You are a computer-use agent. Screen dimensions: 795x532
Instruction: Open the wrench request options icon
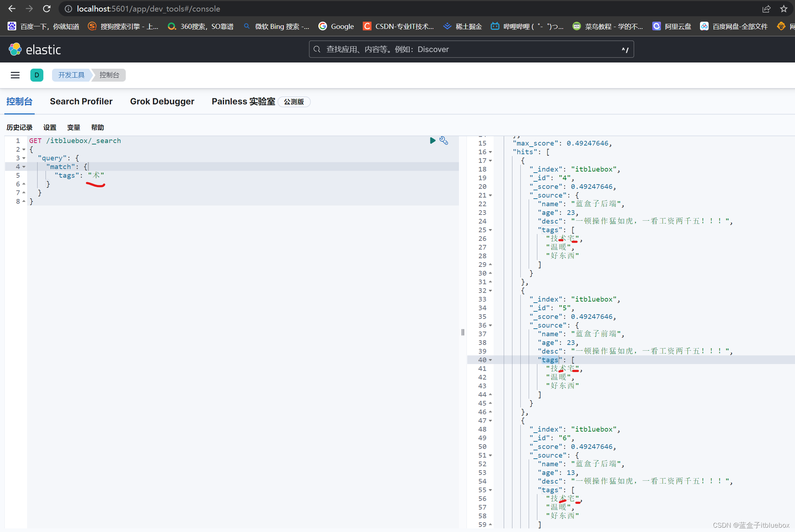click(444, 140)
